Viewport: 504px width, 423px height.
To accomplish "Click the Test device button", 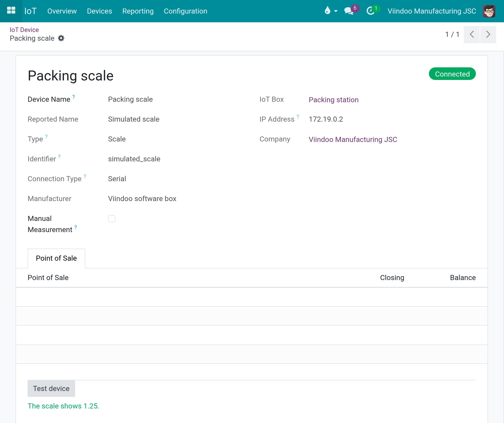I will coord(51,389).
